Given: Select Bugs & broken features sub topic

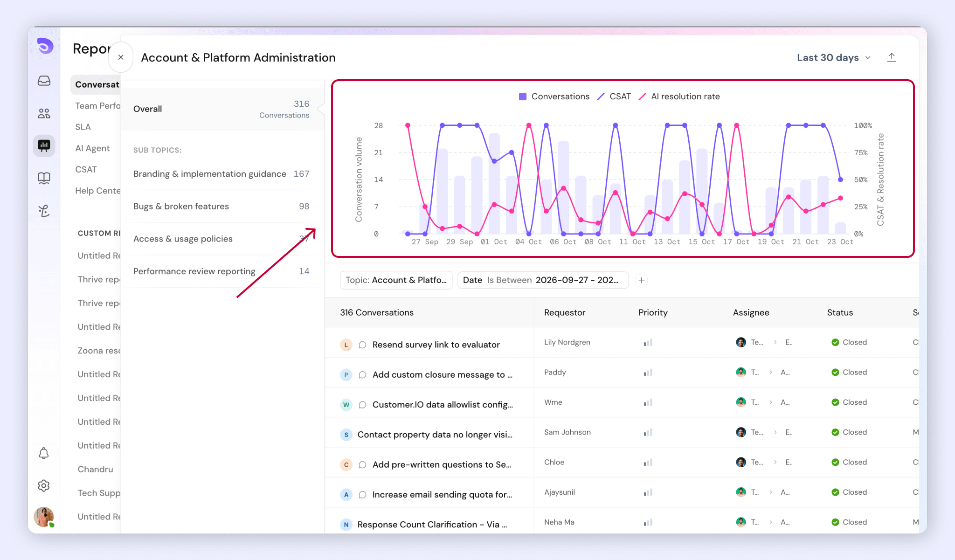Looking at the screenshot, I should (x=221, y=207).
